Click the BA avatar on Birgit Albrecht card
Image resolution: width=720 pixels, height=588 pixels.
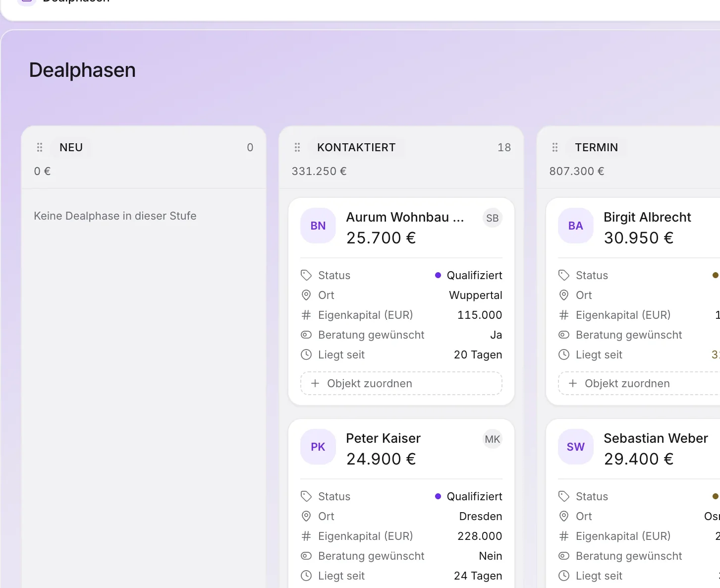[x=576, y=226]
